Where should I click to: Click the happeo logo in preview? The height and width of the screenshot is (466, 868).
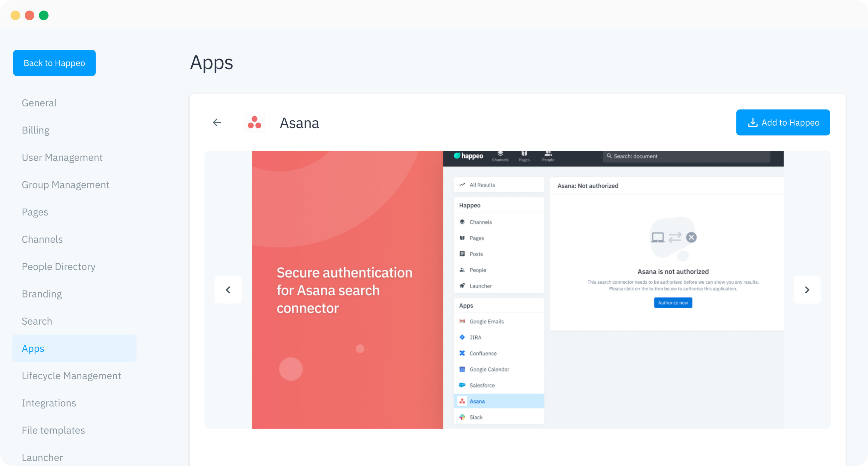click(468, 156)
